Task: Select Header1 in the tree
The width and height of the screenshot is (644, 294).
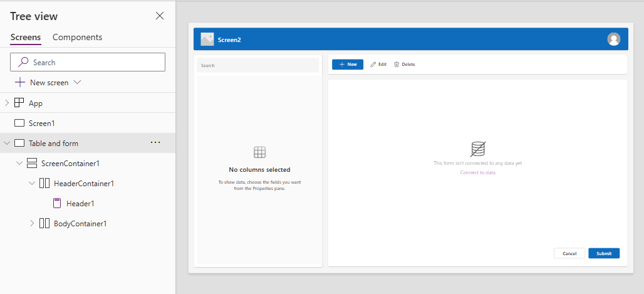Action: [80, 204]
